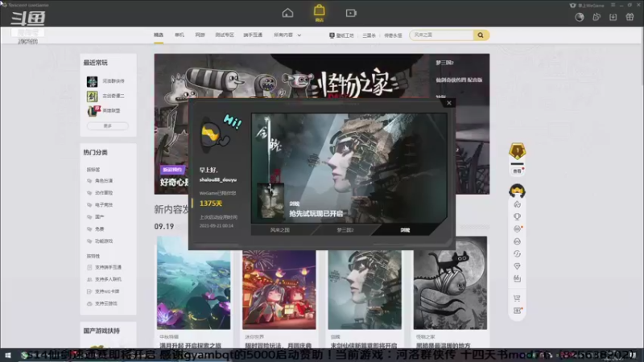This screenshot has width=644, height=362.
Task: Switch popup to the 梦三国2 tab
Action: [x=345, y=230]
